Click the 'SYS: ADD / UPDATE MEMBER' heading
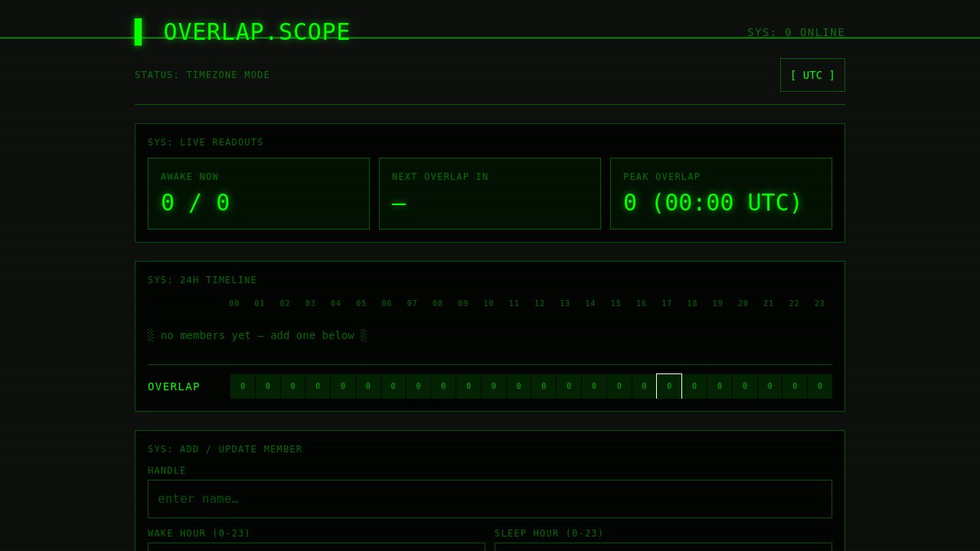 [225, 449]
